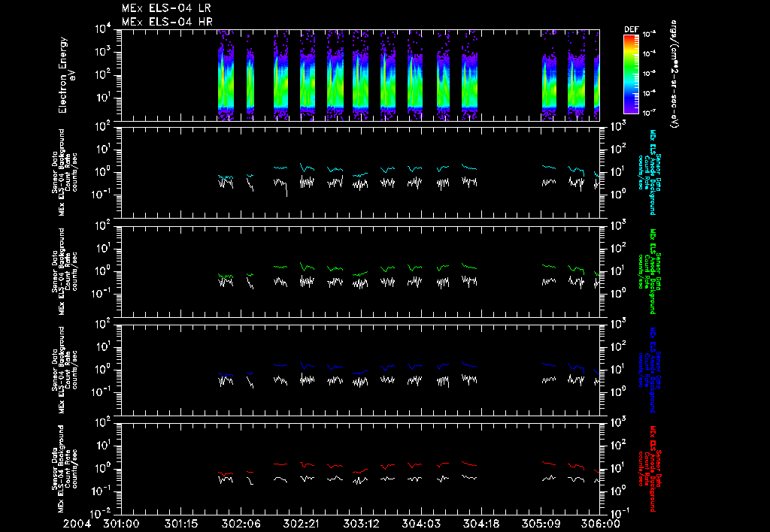Click the 304:18 time axis tick label
Image resolution: width=770 pixels, height=532 pixels.
pos(480,524)
